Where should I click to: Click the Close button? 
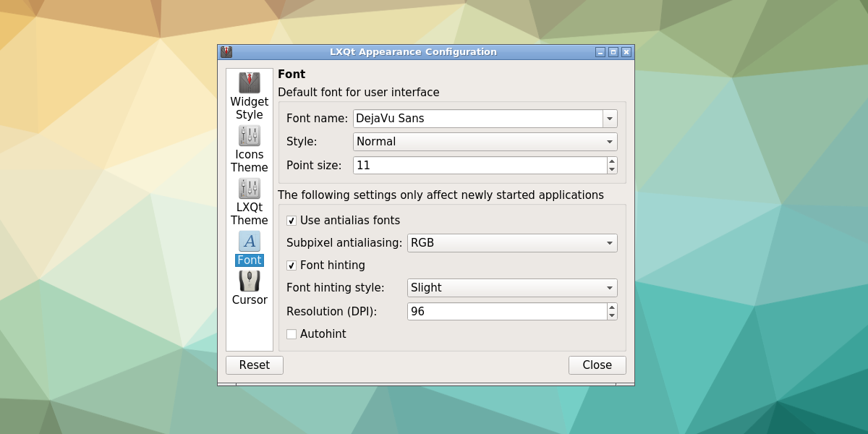point(597,365)
